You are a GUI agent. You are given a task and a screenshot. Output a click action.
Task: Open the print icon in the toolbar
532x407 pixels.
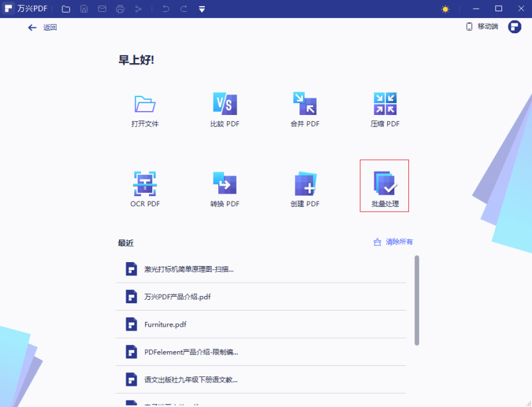[120, 9]
